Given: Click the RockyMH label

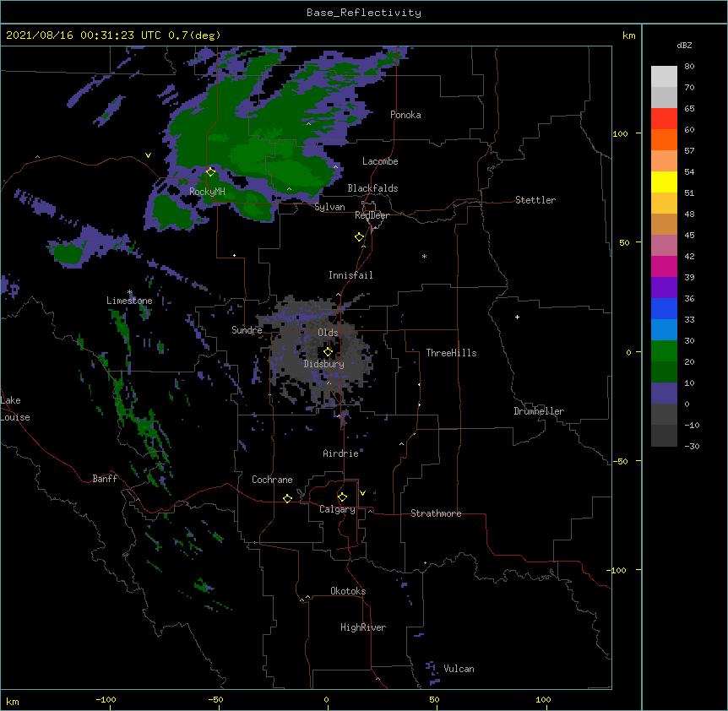Looking at the screenshot, I should [x=207, y=191].
